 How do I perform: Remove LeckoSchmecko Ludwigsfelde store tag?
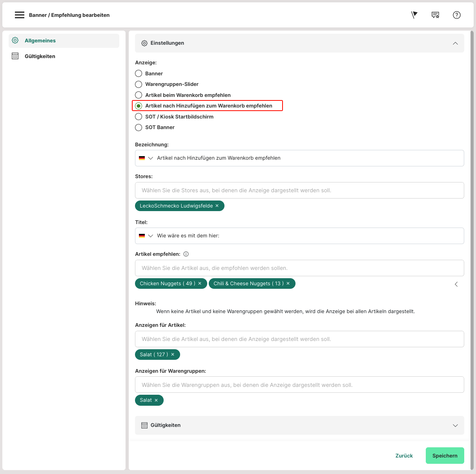[217, 206]
